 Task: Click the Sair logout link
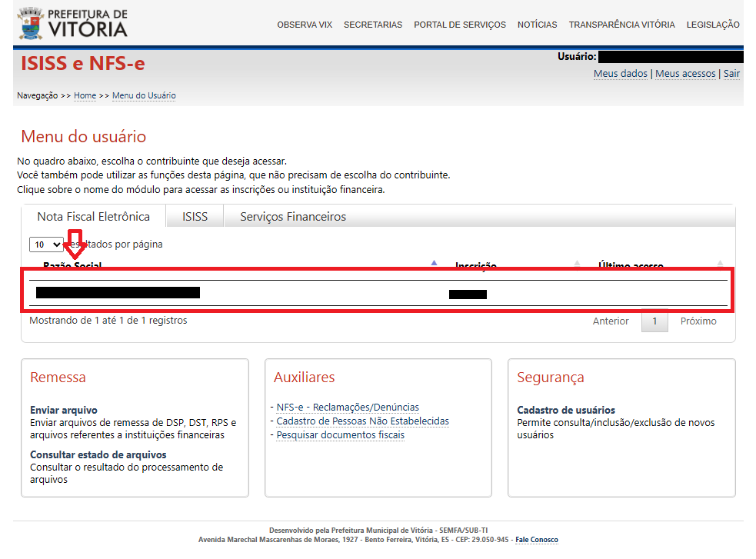[731, 74]
